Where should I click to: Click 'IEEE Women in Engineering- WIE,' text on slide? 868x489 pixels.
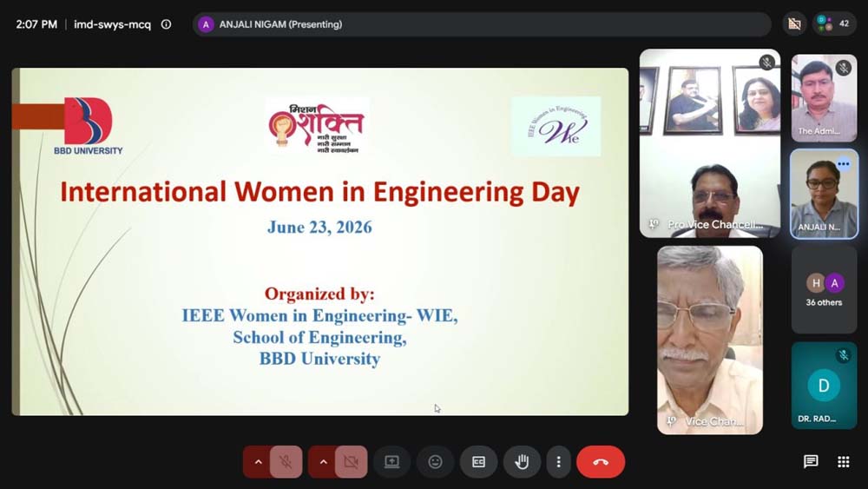pos(320,315)
